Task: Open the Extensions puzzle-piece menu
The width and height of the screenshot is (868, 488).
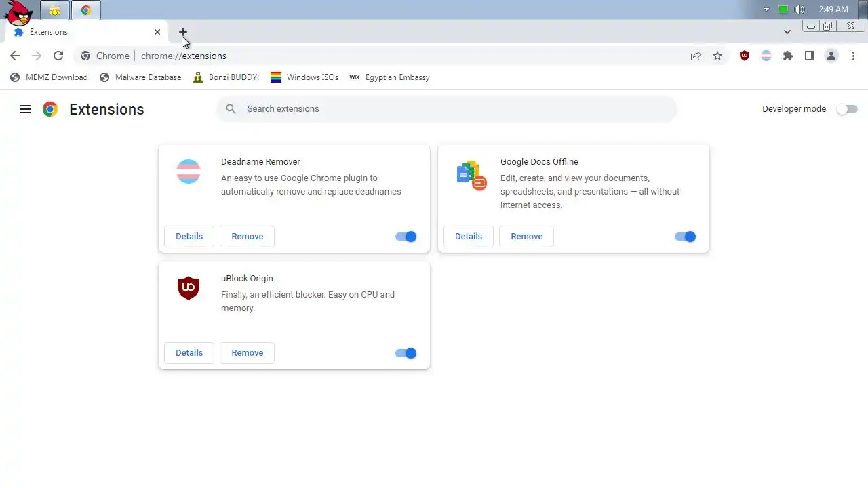Action: tap(788, 56)
